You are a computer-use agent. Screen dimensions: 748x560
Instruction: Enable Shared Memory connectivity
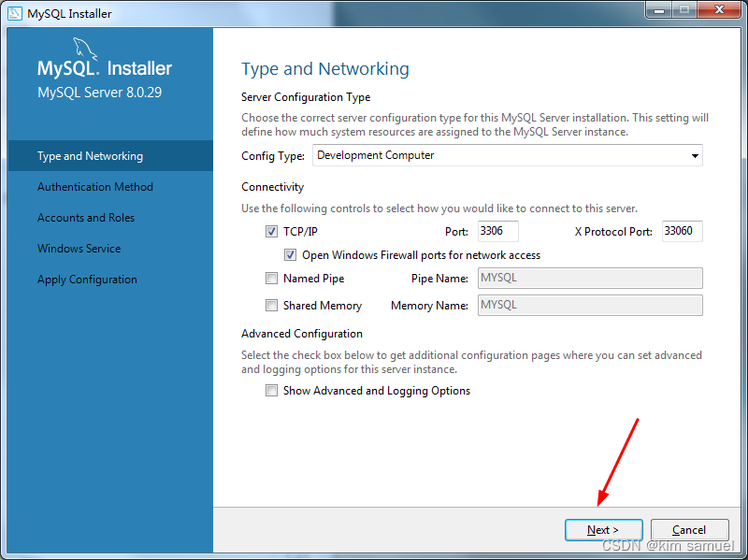point(271,305)
